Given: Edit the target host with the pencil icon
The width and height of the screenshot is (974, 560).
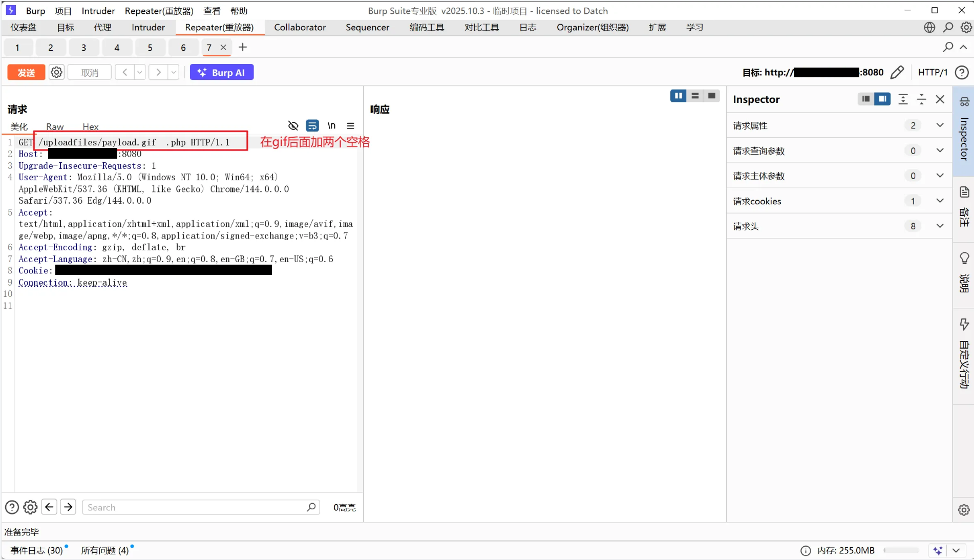Looking at the screenshot, I should point(897,72).
